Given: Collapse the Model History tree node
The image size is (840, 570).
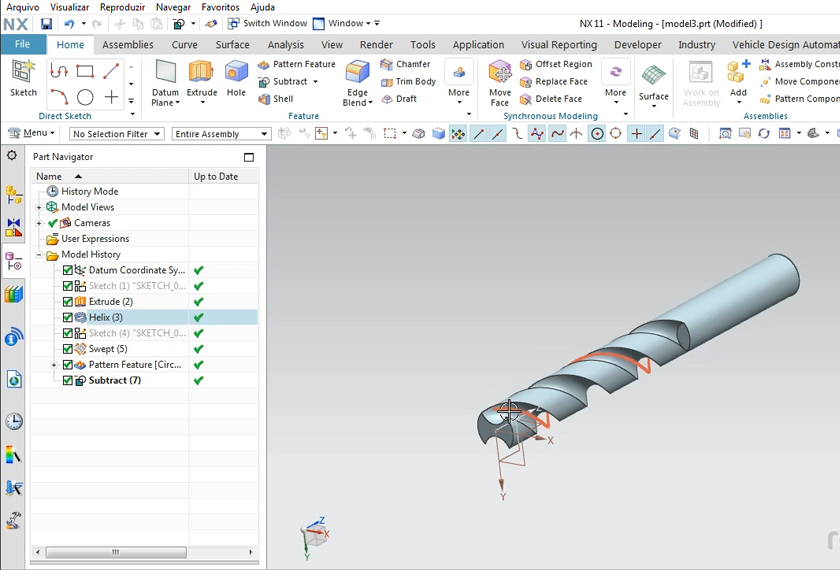Looking at the screenshot, I should pyautogui.click(x=40, y=255).
